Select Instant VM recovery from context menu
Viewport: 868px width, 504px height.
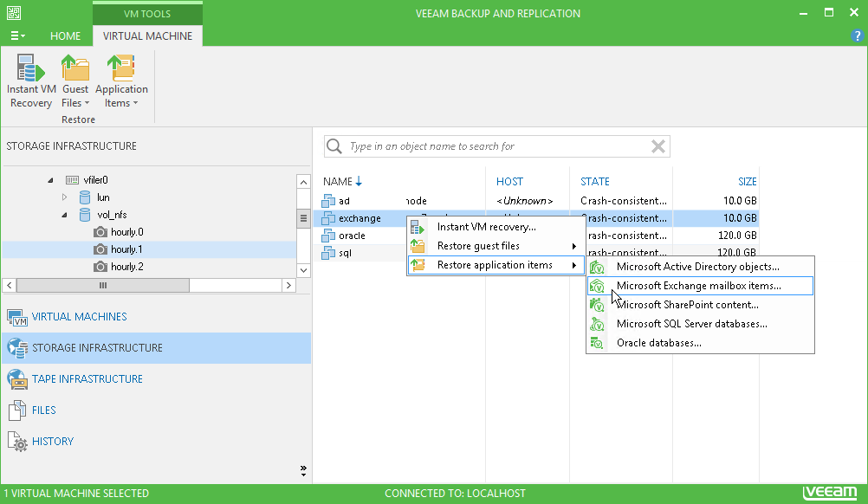pyautogui.click(x=486, y=227)
